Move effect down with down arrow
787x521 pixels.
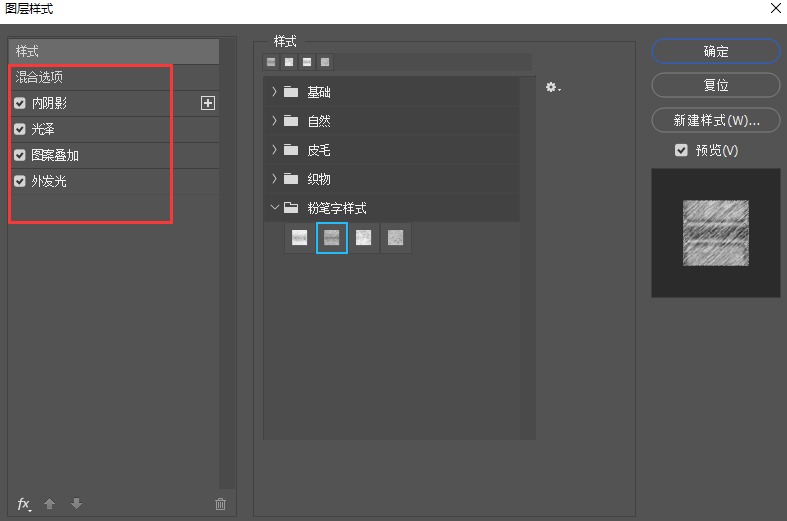coord(76,503)
